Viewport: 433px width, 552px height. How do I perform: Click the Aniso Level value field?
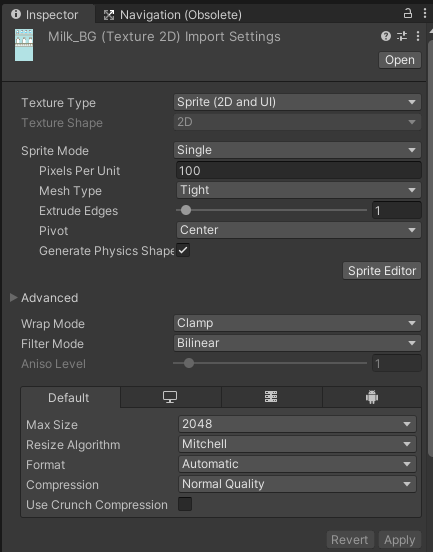tap(396, 363)
